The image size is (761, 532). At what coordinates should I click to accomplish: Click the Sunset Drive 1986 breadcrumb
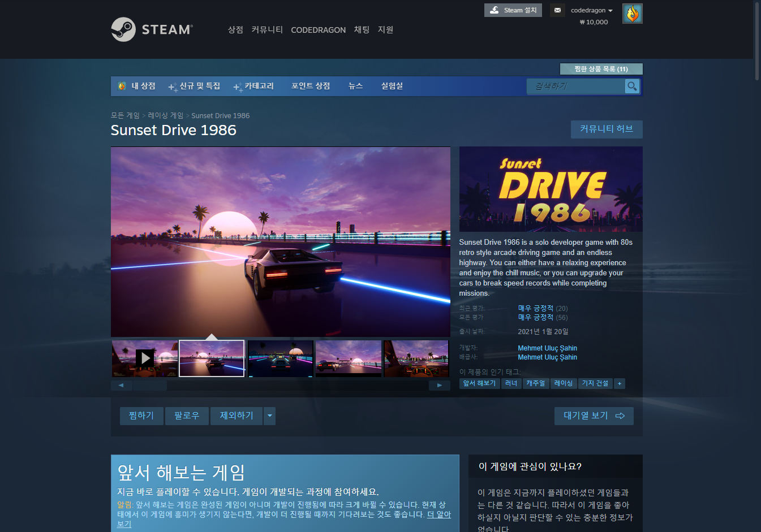221,115
